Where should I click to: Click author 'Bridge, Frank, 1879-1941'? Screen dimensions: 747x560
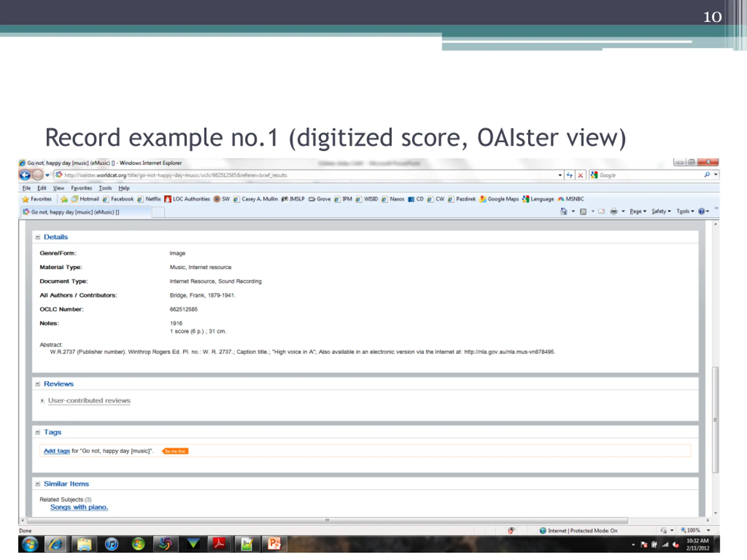click(203, 295)
